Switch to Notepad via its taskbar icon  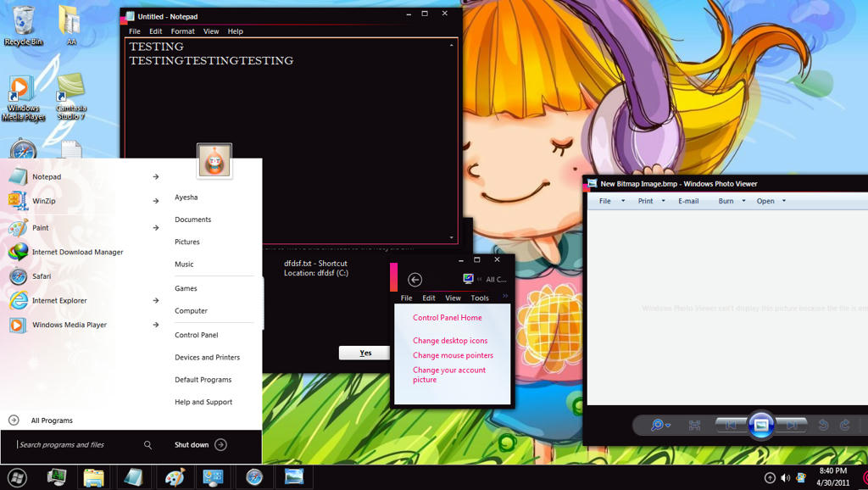coord(133,477)
